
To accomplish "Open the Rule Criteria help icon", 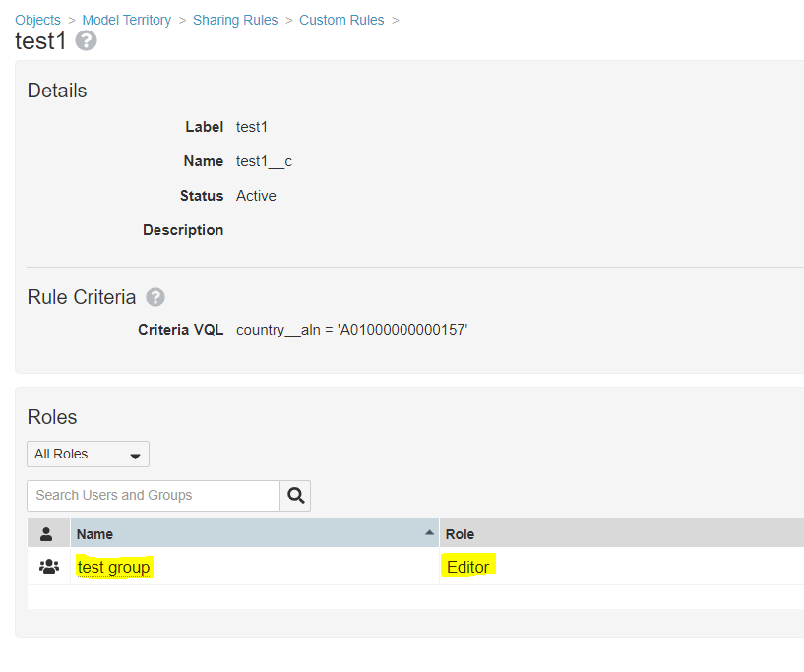I will click(x=155, y=297).
